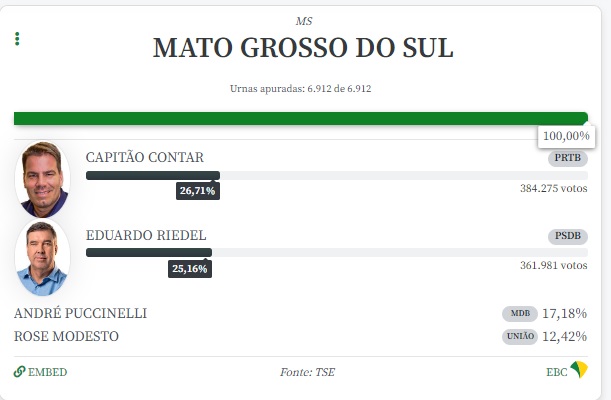Click the EBC link text
This screenshot has width=611, height=400.
(x=555, y=372)
